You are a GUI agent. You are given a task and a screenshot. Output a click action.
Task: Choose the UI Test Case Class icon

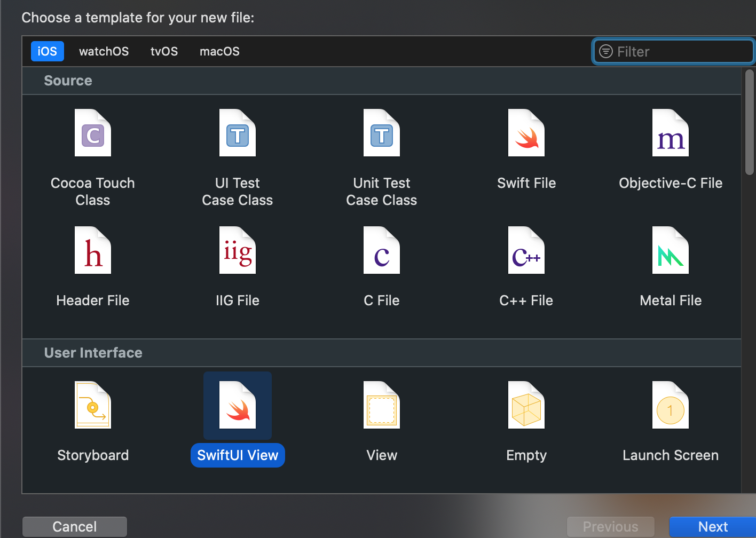[x=238, y=133]
